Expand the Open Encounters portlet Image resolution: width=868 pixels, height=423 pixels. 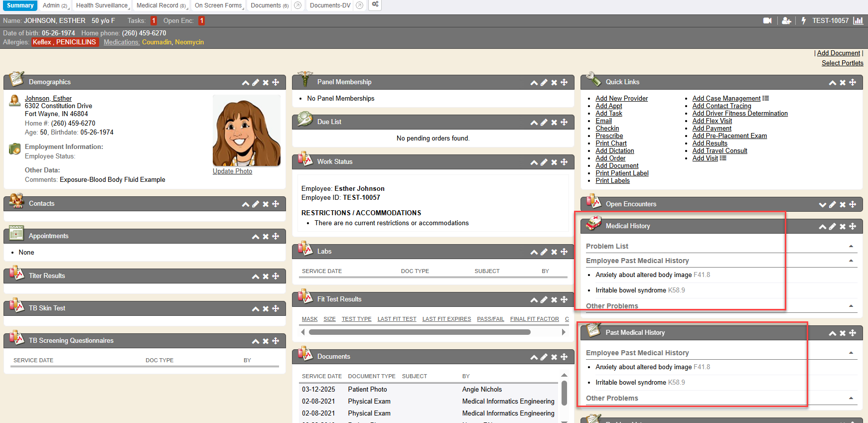822,205
